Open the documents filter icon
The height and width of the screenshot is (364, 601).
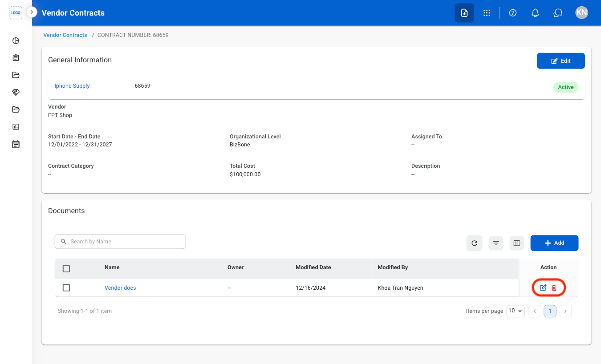[496, 243]
